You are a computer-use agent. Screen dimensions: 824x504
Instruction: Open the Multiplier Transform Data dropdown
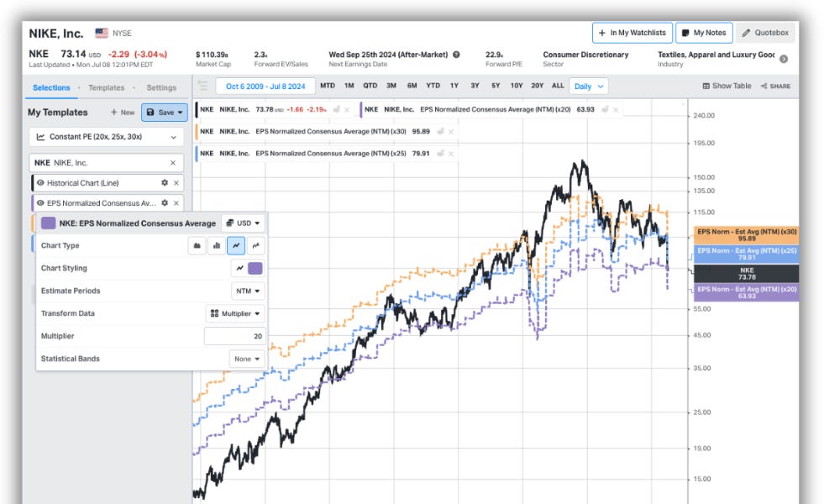click(x=235, y=314)
